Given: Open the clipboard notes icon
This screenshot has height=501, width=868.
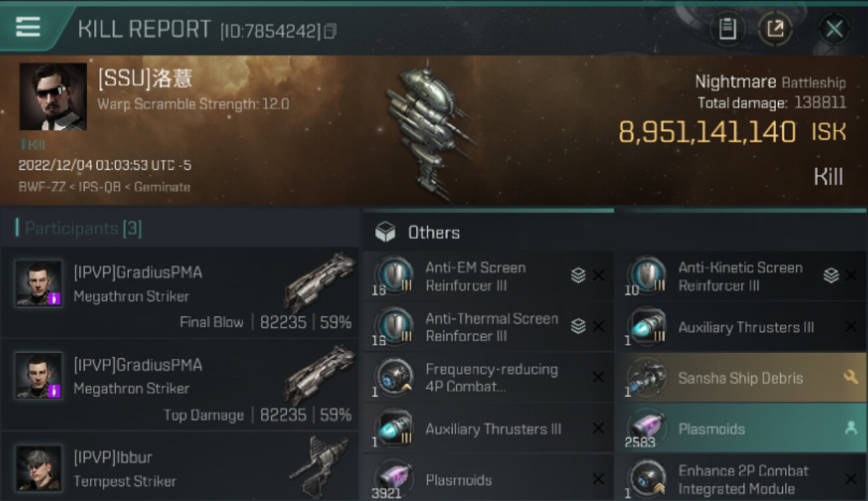Looking at the screenshot, I should pos(727,29).
